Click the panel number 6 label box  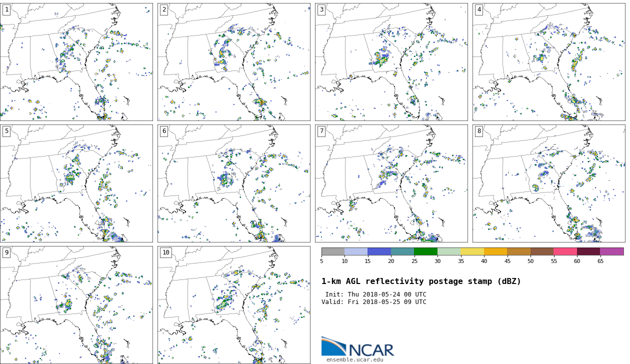pyautogui.click(x=164, y=131)
